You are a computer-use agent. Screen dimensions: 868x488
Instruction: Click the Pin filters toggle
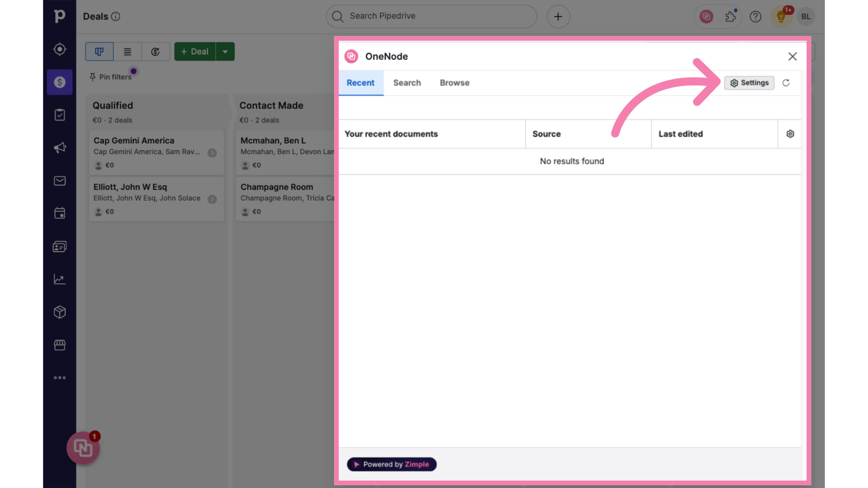coord(110,76)
